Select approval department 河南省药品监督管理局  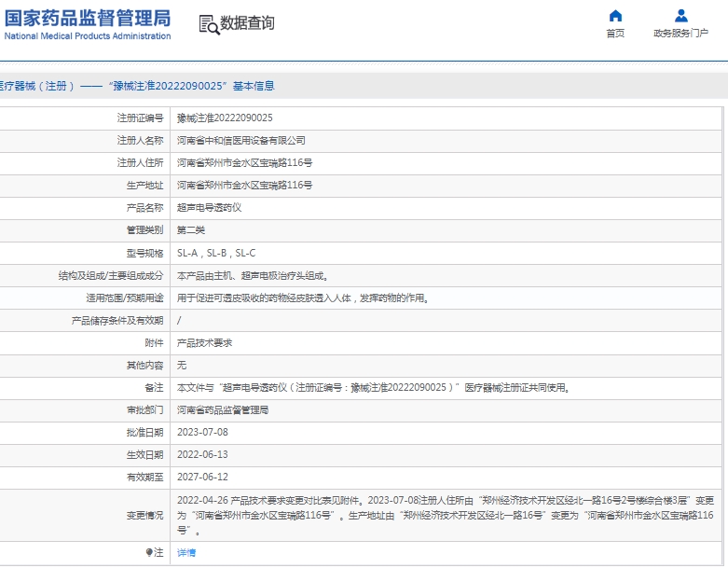point(223,410)
